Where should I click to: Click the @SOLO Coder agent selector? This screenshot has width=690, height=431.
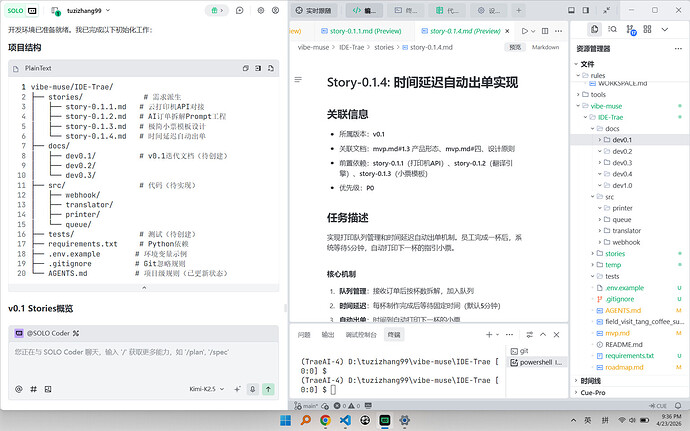(x=47, y=333)
